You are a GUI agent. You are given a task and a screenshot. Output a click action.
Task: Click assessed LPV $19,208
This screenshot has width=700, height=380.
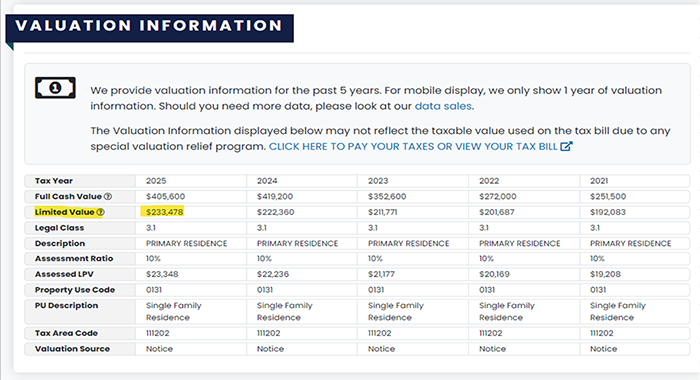[605, 274]
